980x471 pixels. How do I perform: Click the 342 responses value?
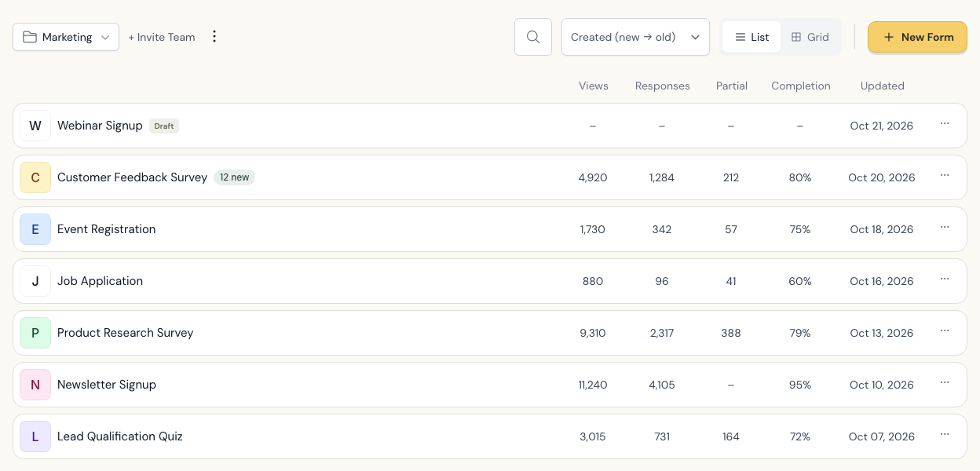[662, 229]
